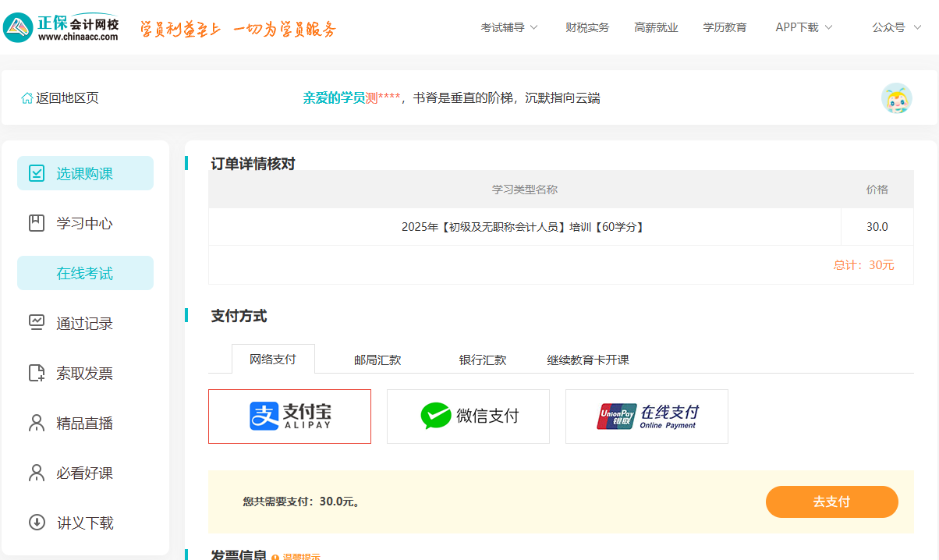Click the 通过记录 chart icon
Image resolution: width=939 pixels, height=560 pixels.
point(37,323)
